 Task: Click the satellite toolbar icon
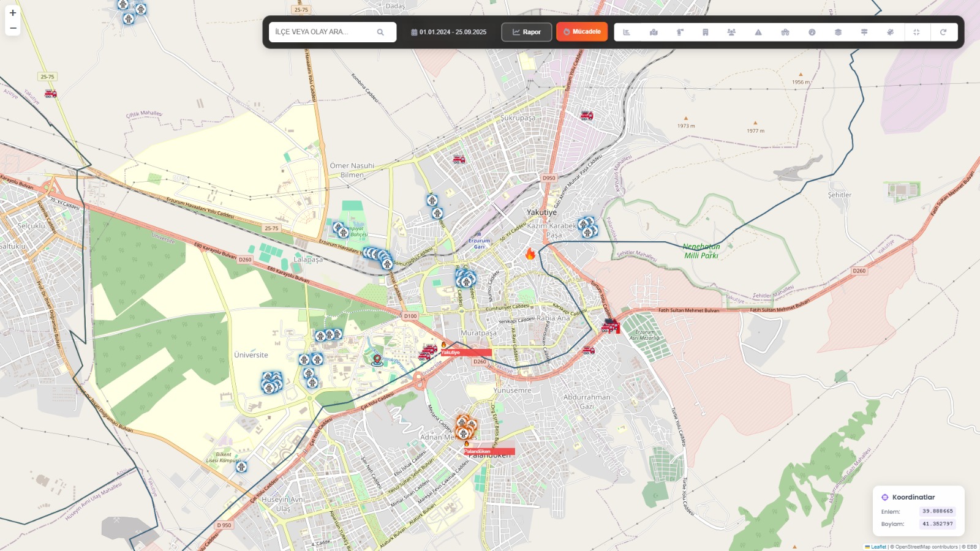click(x=891, y=32)
